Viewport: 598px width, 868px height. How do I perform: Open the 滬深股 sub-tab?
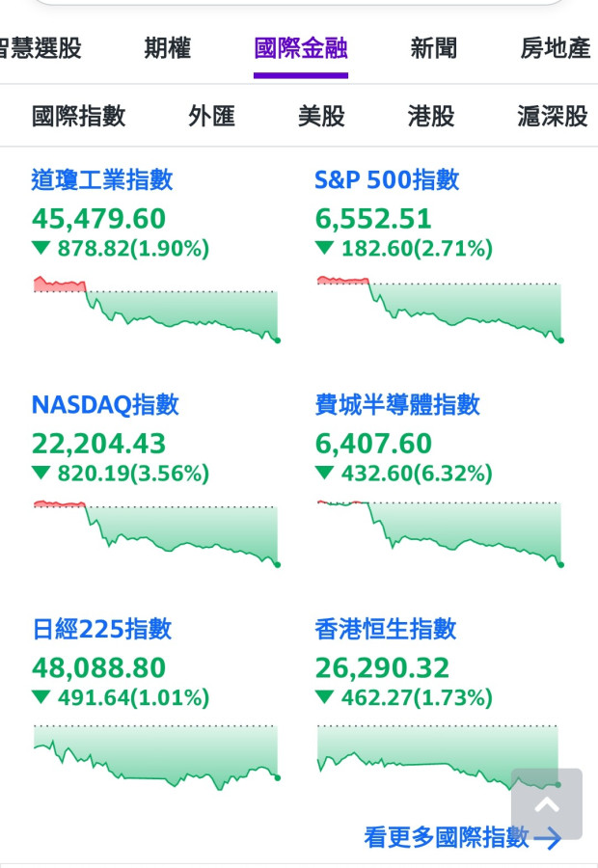point(552,117)
